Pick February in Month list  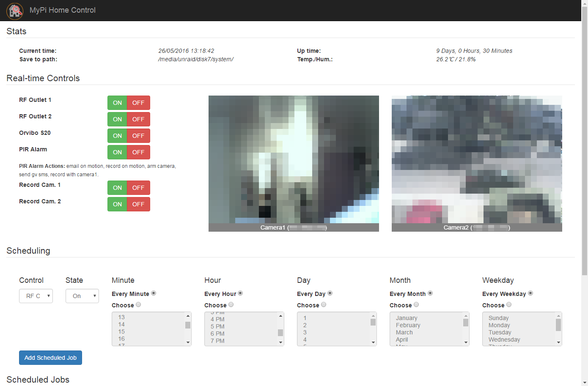point(426,325)
